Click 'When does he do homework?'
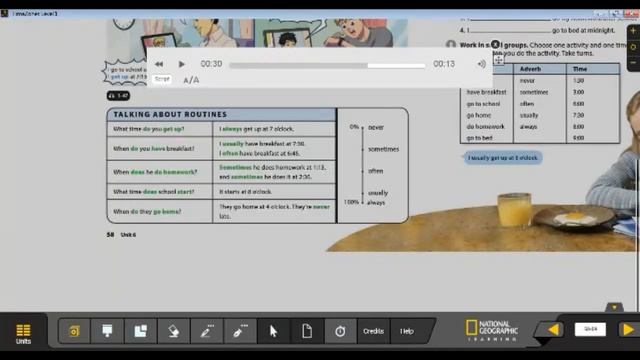640x360 pixels. pyautogui.click(x=155, y=172)
